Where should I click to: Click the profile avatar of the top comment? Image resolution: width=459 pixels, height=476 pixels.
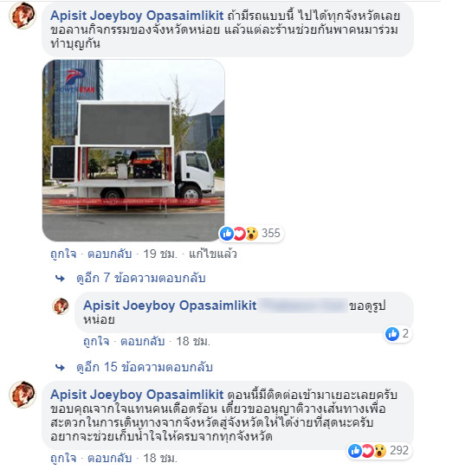point(23,16)
